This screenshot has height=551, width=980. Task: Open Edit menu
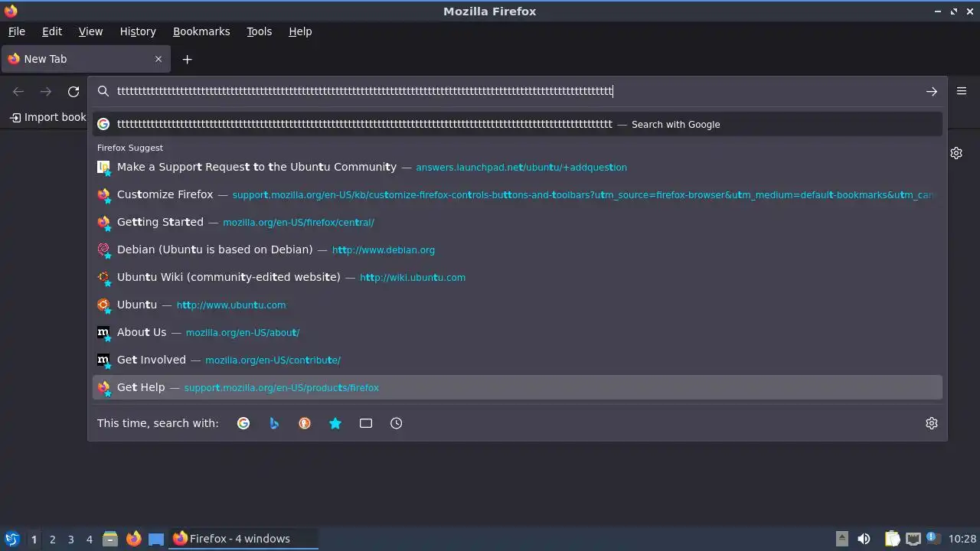point(52,31)
